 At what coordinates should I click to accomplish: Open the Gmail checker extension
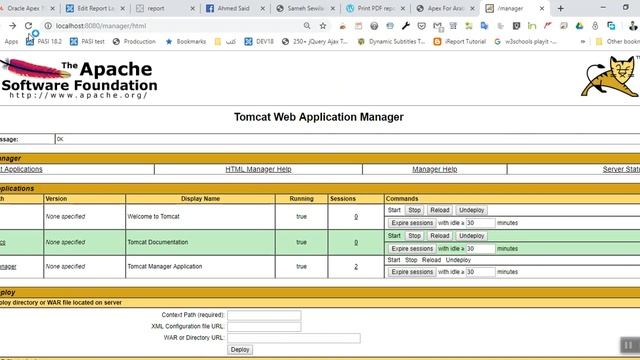click(x=438, y=26)
